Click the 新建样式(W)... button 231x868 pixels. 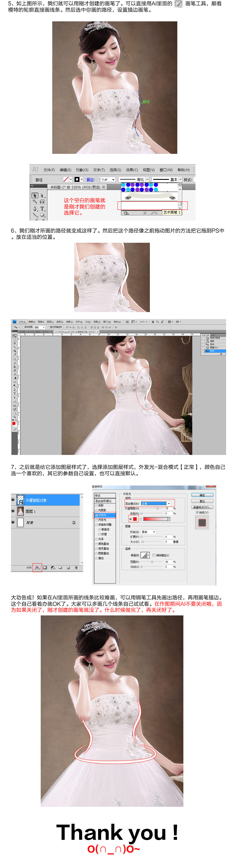[202, 507]
